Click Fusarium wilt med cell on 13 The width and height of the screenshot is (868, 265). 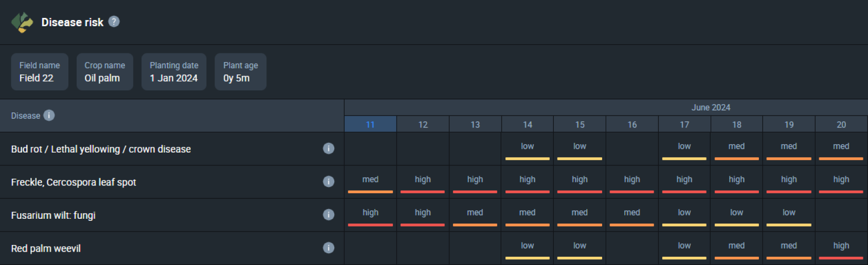tap(475, 215)
